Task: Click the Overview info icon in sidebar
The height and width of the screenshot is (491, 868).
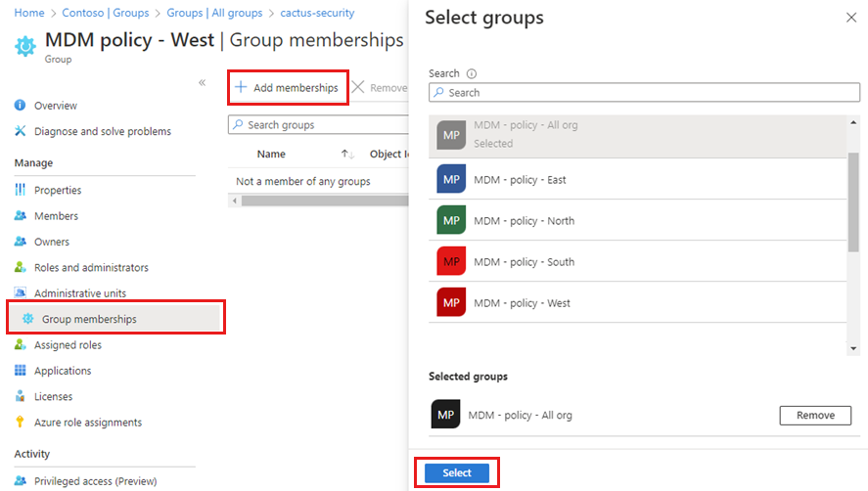Action: [x=21, y=106]
